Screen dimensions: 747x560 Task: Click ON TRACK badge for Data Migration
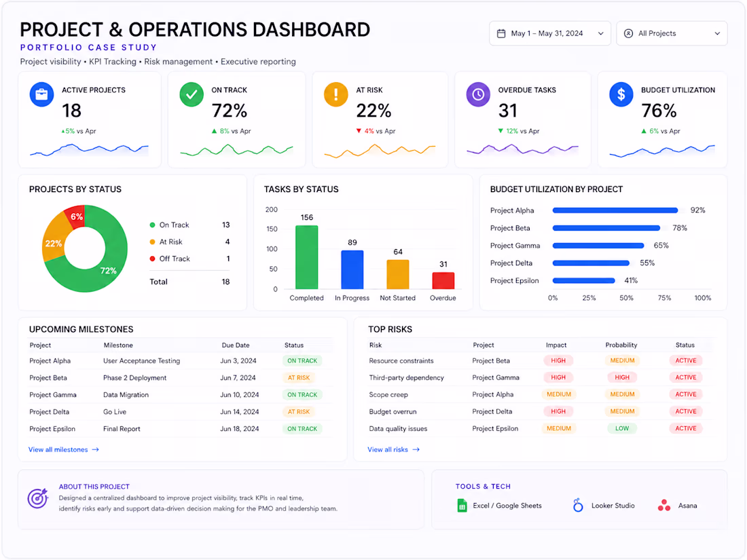click(302, 395)
